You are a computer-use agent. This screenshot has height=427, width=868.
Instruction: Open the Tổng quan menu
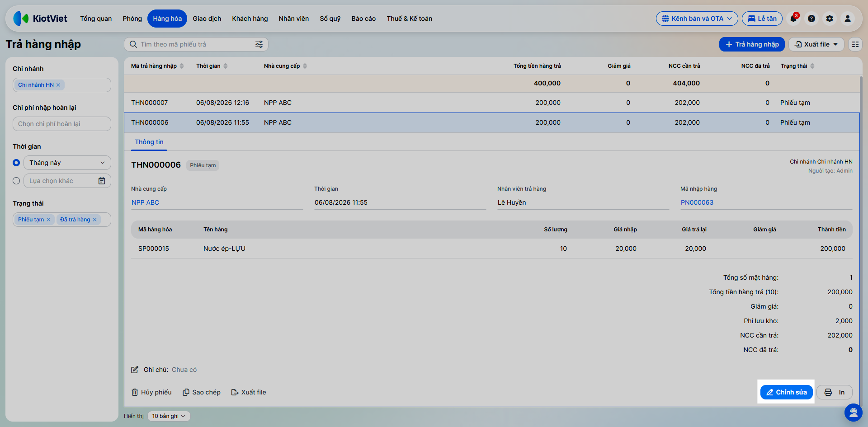pyautogui.click(x=96, y=19)
